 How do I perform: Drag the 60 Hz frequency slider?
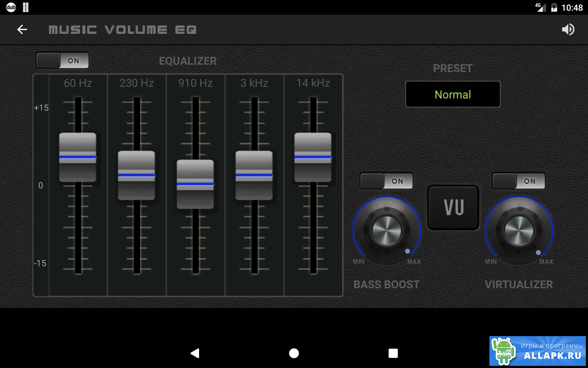pos(77,157)
